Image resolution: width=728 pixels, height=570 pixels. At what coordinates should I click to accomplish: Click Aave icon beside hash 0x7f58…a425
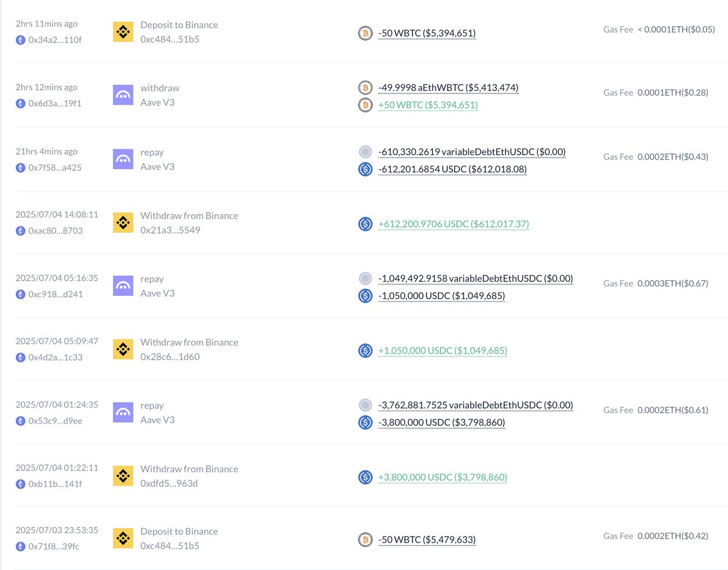[123, 159]
